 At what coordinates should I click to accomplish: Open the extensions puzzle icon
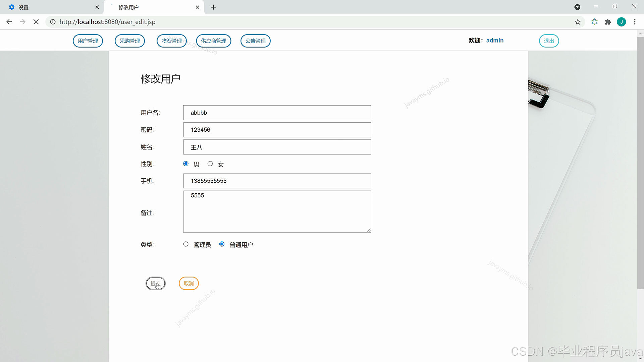(608, 22)
